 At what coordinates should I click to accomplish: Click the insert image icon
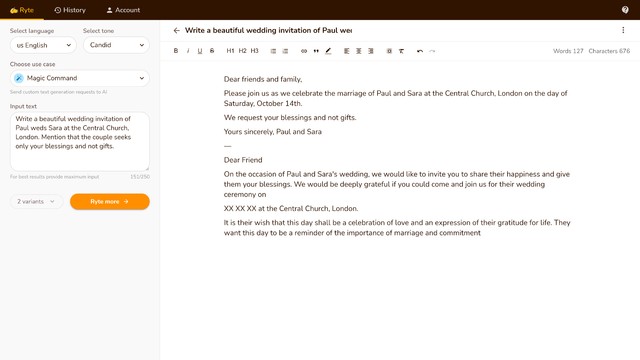[x=389, y=51]
